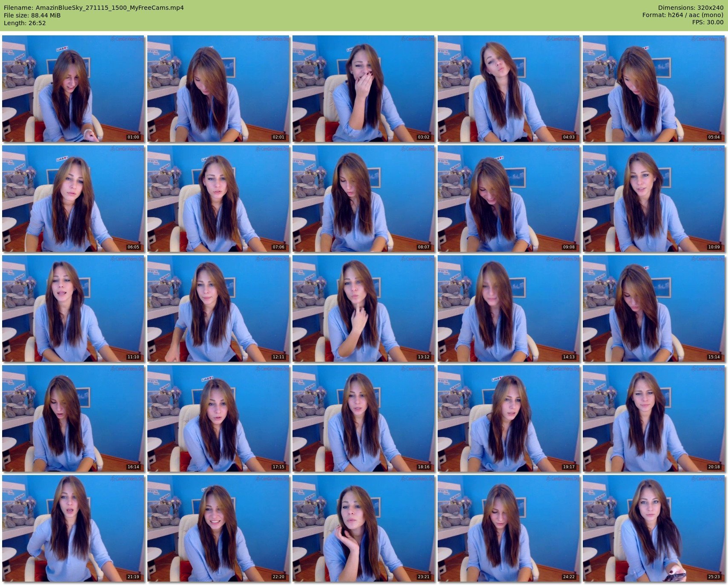Click the thumbnail stamped 11:10

pos(73,308)
